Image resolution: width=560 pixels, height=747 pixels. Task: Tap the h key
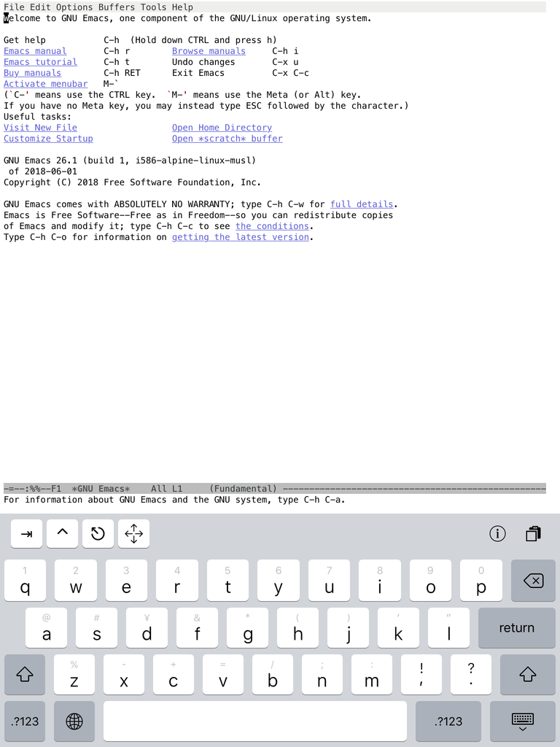(297, 628)
